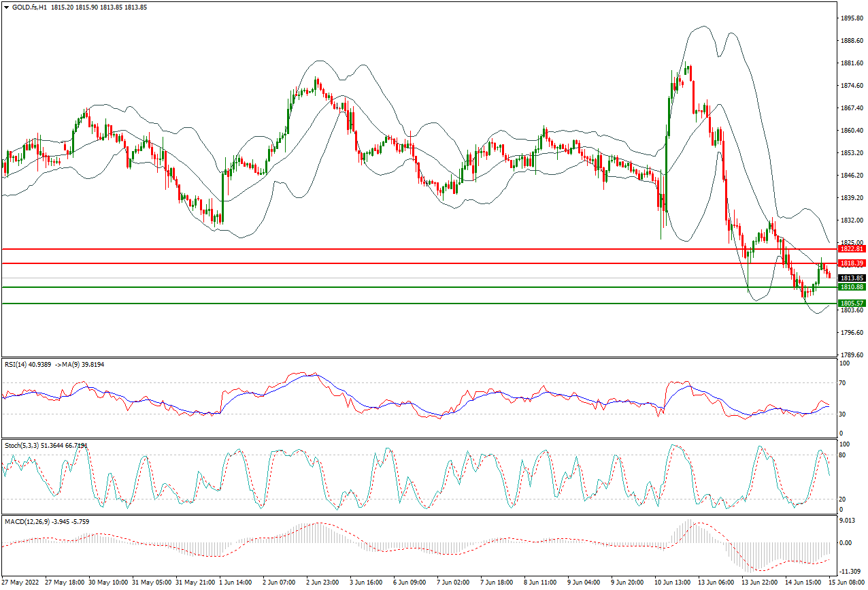Click the 27 May 18:00 time label
This screenshot has width=868, height=590.
pos(65,583)
